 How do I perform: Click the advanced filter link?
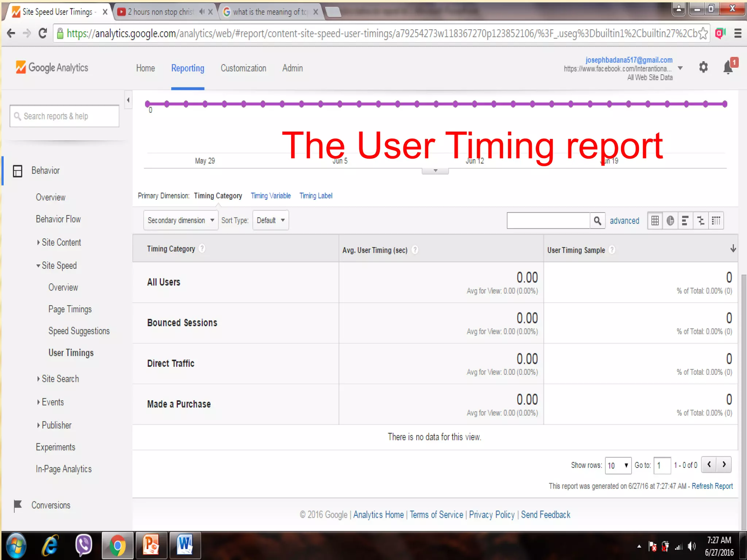point(624,221)
